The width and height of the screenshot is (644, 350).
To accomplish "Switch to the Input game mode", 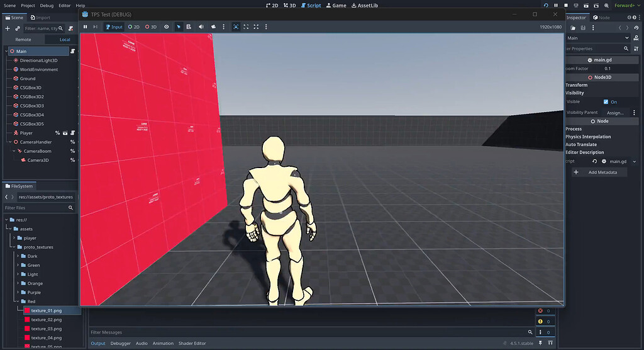I will (114, 26).
